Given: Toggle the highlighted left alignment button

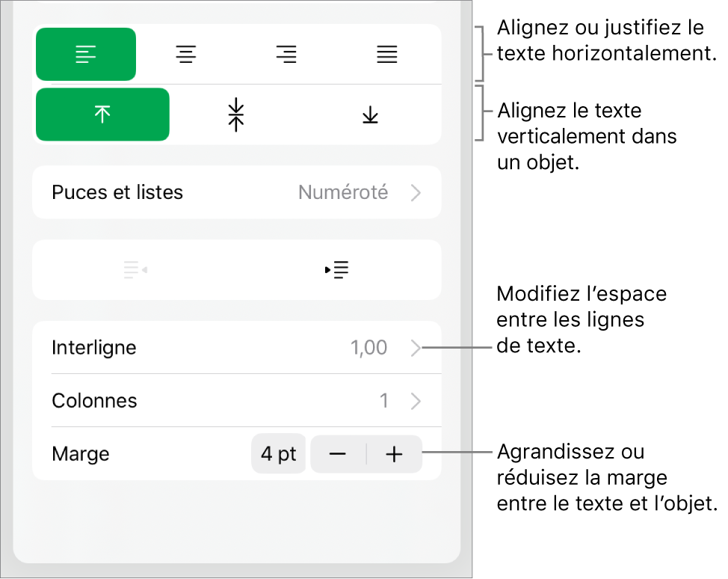Looking at the screenshot, I should point(86,54).
